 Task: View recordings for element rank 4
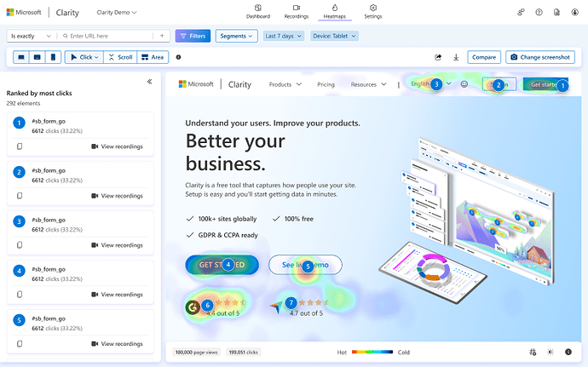tap(117, 295)
